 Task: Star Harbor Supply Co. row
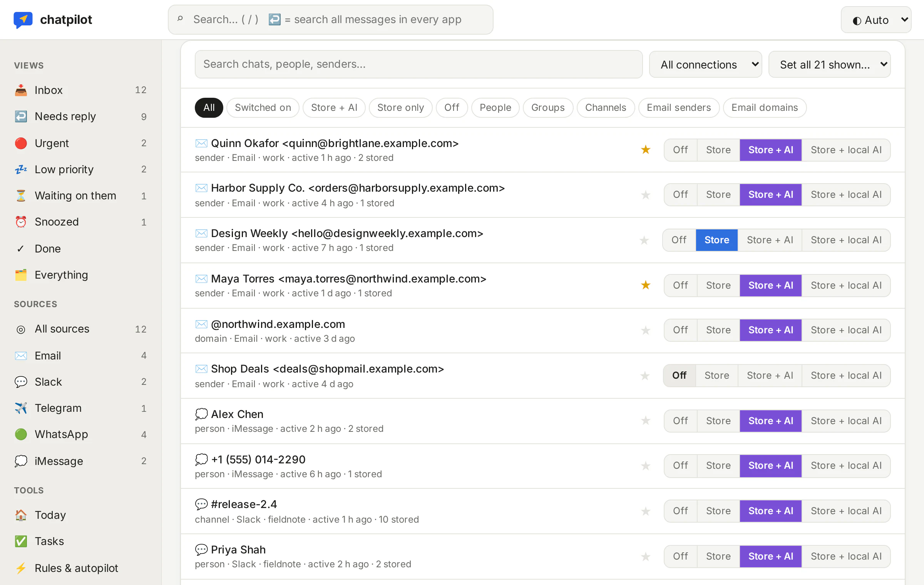click(646, 195)
